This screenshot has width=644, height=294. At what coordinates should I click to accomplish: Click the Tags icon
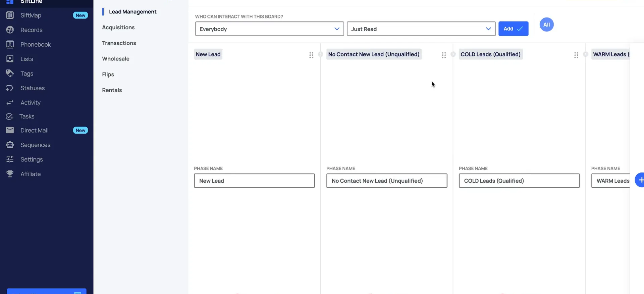pos(10,73)
